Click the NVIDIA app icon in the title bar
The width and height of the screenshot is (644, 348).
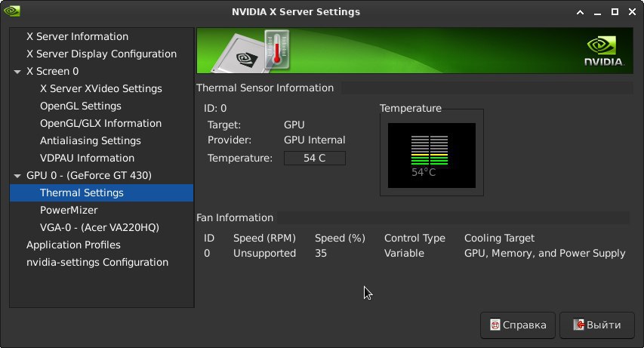12,11
